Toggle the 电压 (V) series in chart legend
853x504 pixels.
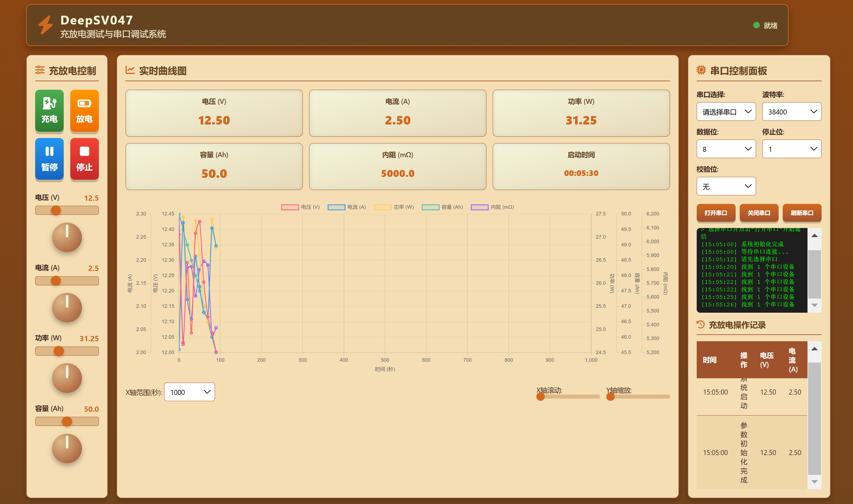tap(300, 207)
